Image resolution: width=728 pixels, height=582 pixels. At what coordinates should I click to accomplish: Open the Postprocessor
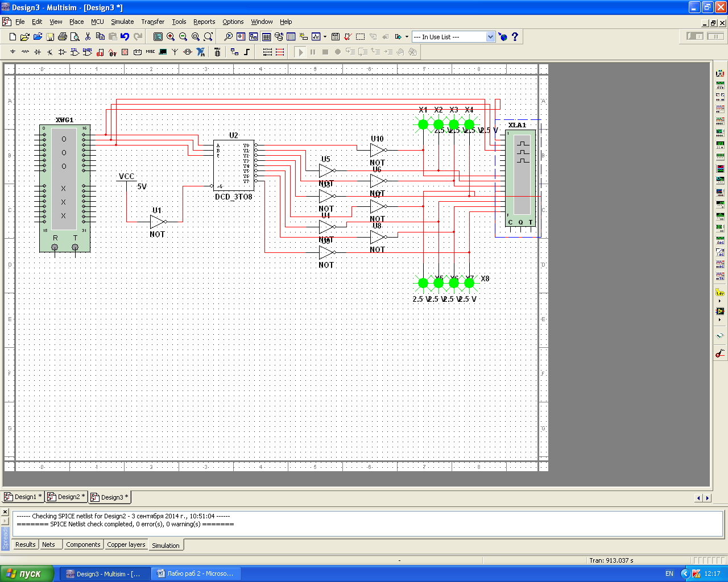click(336, 36)
